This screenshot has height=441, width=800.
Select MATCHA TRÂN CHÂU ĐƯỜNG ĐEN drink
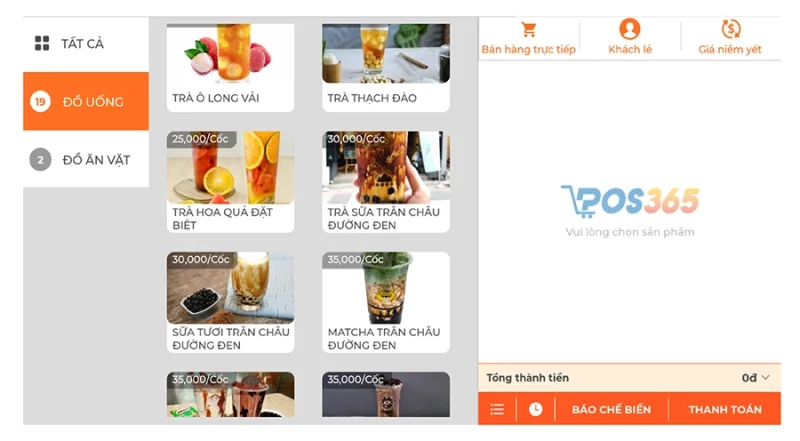pos(386,302)
